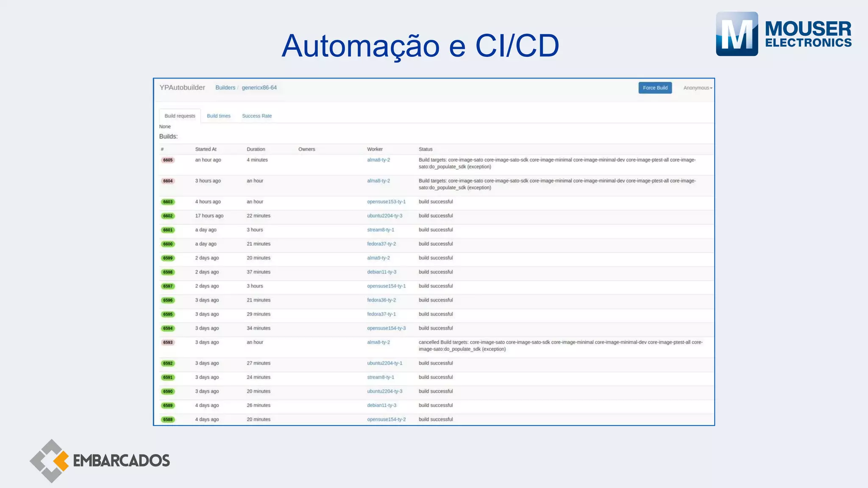Click the Builds: heading
This screenshot has width=868, height=488.
coord(168,136)
